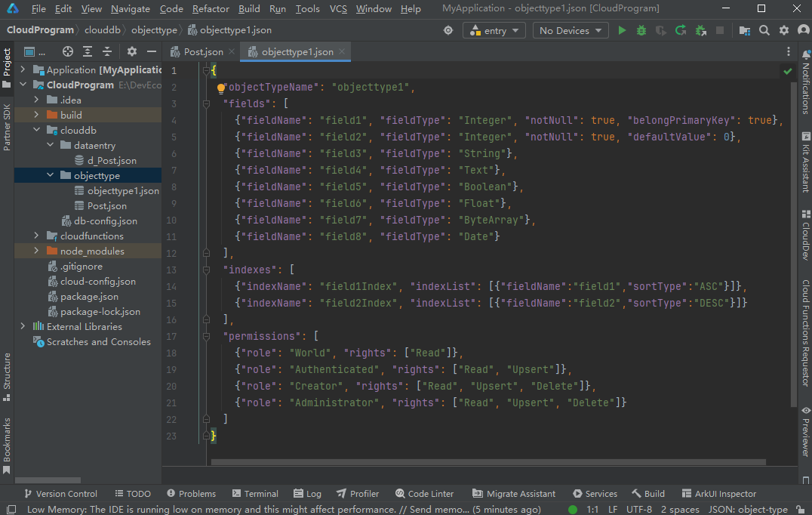
Task: Open the No Devices dropdown
Action: pos(570,30)
